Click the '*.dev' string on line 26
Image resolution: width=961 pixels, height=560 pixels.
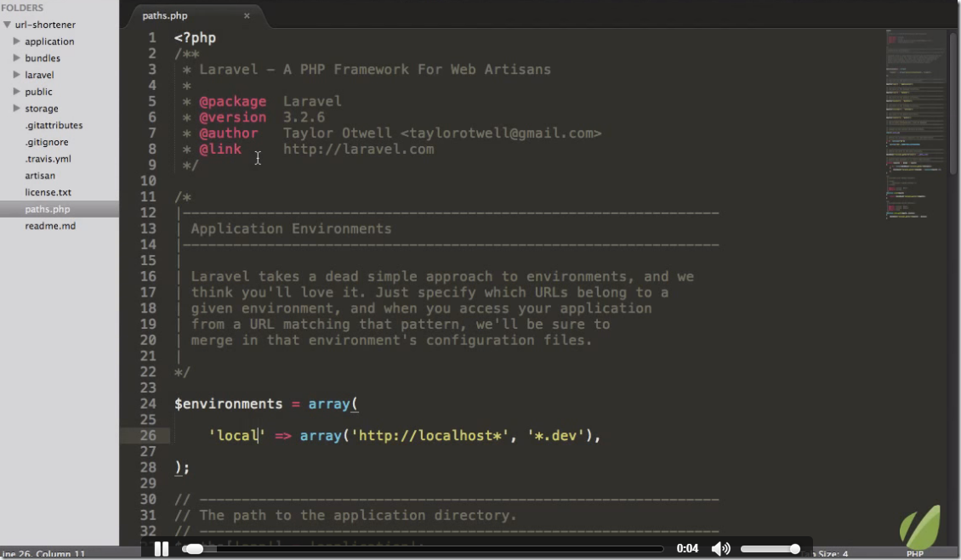pyautogui.click(x=556, y=436)
